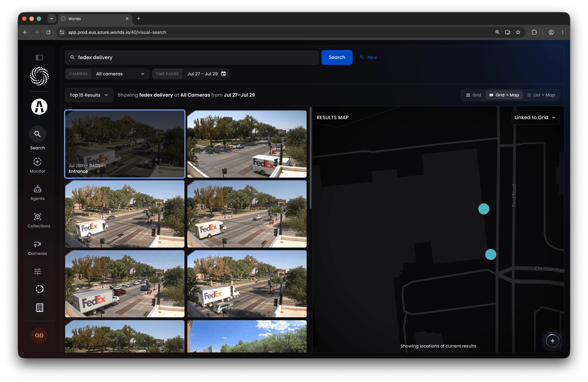
Task: Toggle the sidebar collapse icon
Action: point(39,58)
